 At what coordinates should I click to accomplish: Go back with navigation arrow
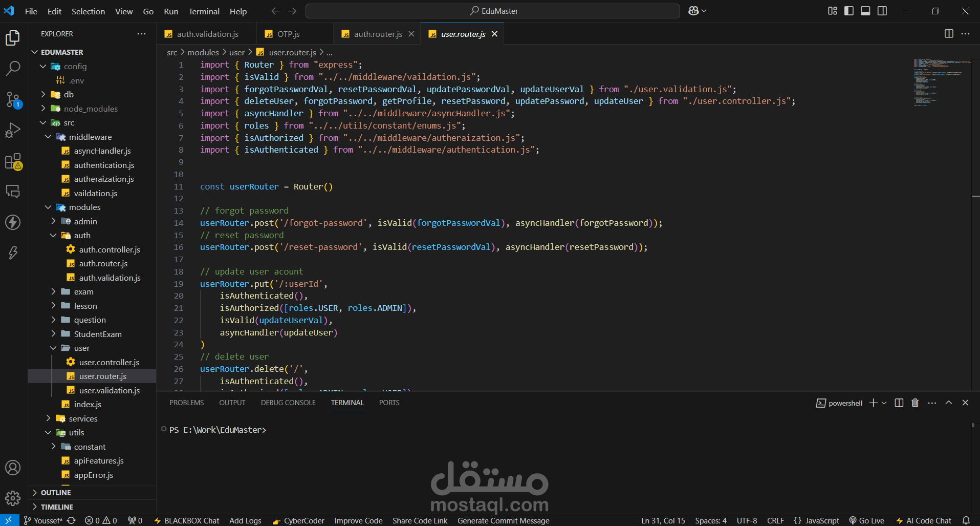[275, 11]
